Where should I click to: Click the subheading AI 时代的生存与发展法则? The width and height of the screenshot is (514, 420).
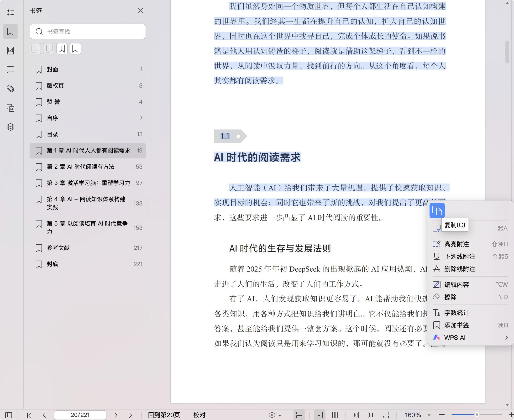point(280,248)
